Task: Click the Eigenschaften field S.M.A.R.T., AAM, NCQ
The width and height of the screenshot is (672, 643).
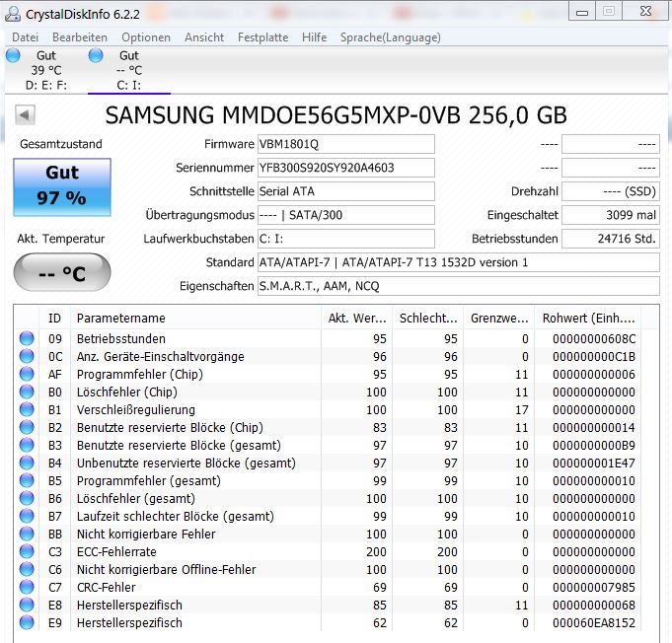Action: (458, 286)
